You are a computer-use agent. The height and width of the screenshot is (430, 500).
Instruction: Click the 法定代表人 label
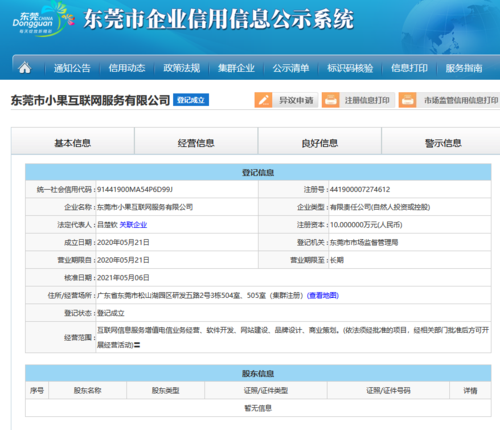pos(74,225)
